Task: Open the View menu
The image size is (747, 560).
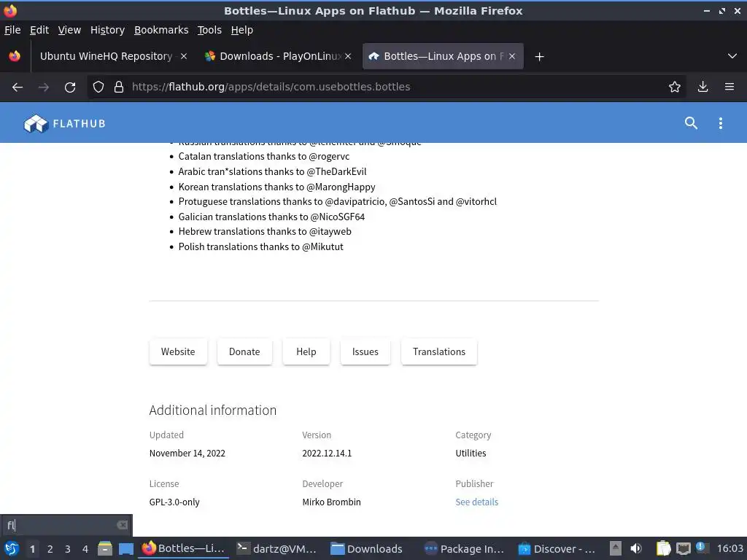Action: coord(69,30)
